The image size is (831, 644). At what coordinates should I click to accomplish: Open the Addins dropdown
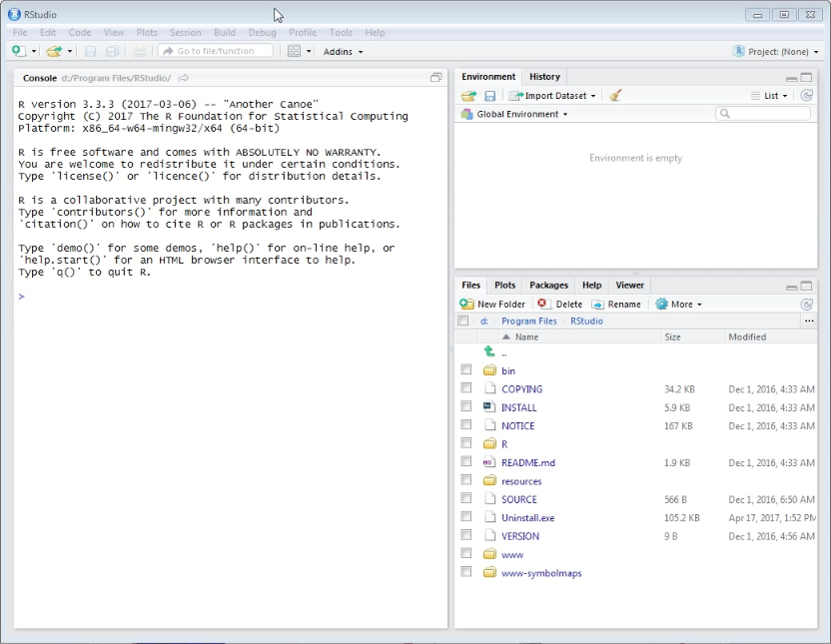pos(343,51)
